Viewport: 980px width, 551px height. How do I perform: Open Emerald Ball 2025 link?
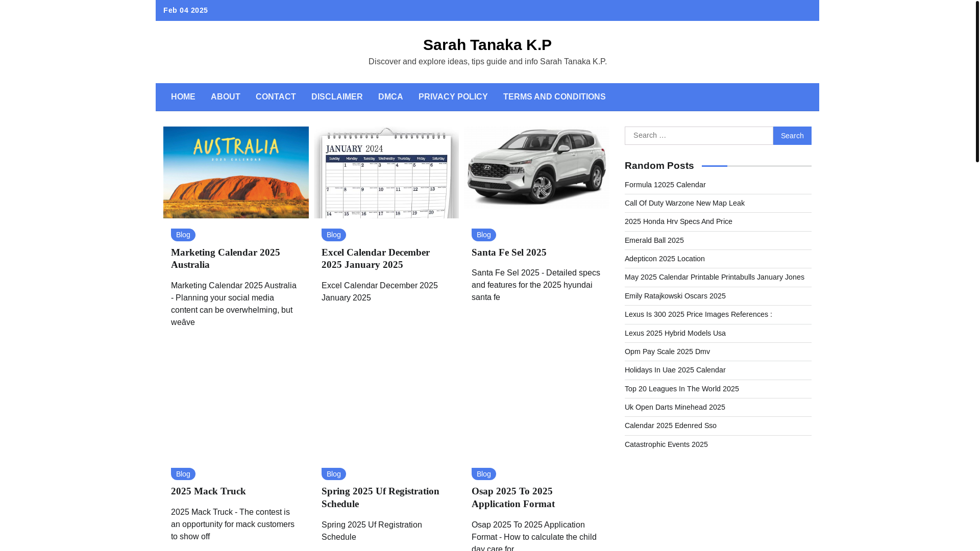(654, 240)
